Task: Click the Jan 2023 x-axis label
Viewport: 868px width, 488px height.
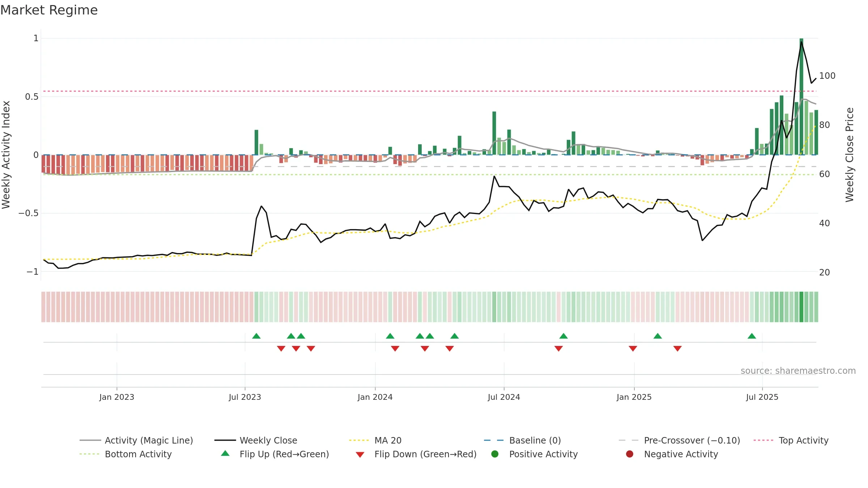Action: click(x=117, y=397)
